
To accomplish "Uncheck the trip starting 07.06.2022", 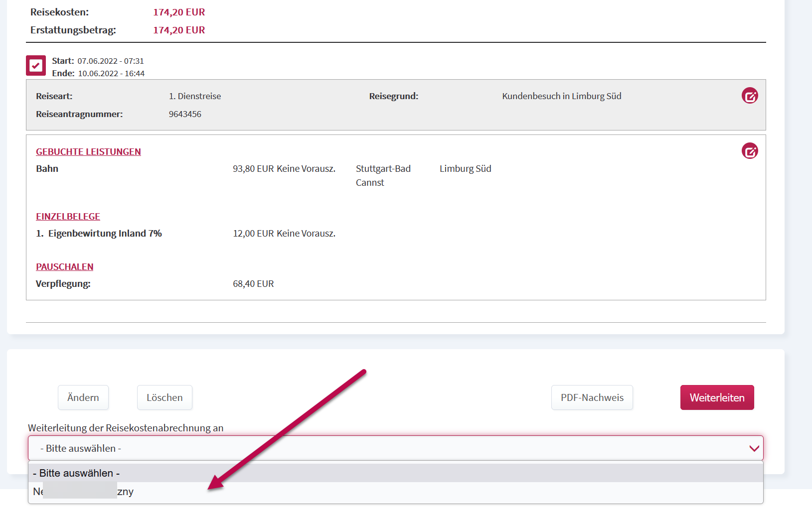I will coord(36,65).
